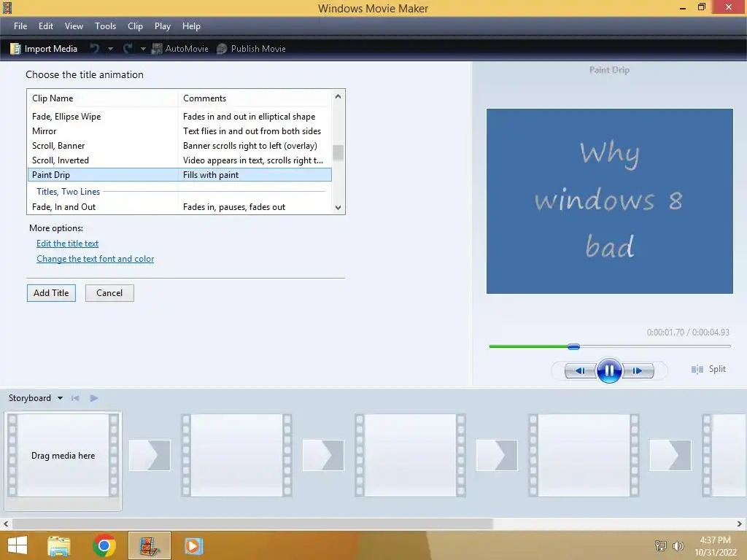Screen dimensions: 747x560
Task: Open Change the text font and color link
Action: click(96, 259)
